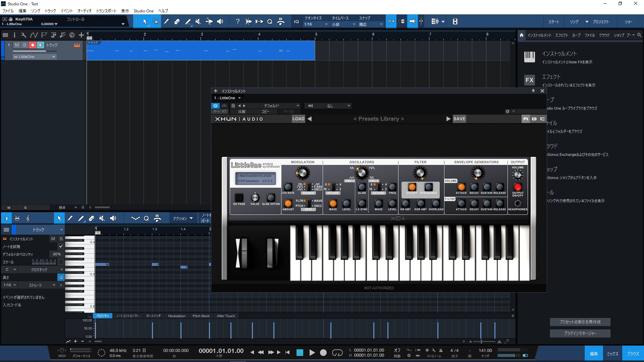Viewport: 644px width, 362px height.
Task: Open the Quantize 1/16 dropdown
Action: (316, 24)
